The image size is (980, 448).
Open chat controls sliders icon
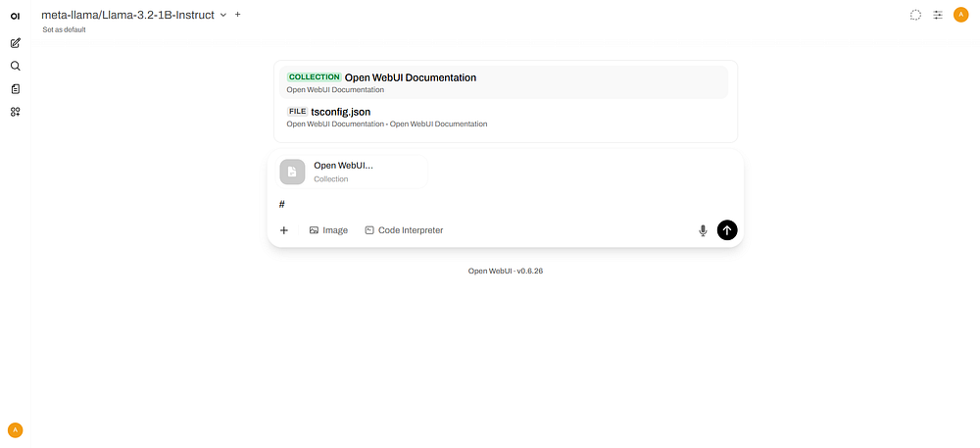938,15
